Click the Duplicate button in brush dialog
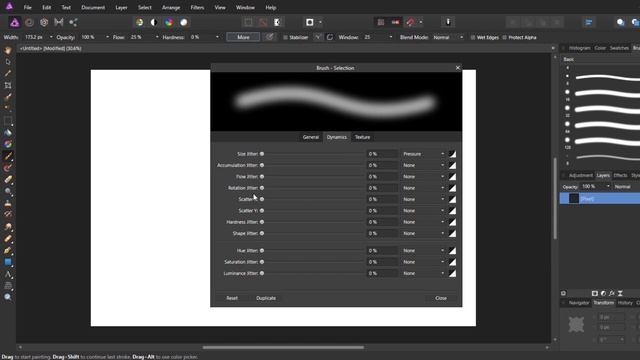Screen dimensions: 640x360 pos(266,298)
